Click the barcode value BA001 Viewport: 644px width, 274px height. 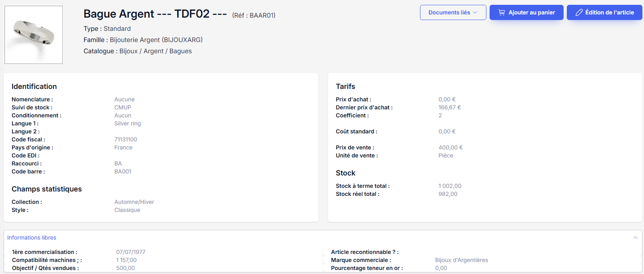[x=123, y=171]
